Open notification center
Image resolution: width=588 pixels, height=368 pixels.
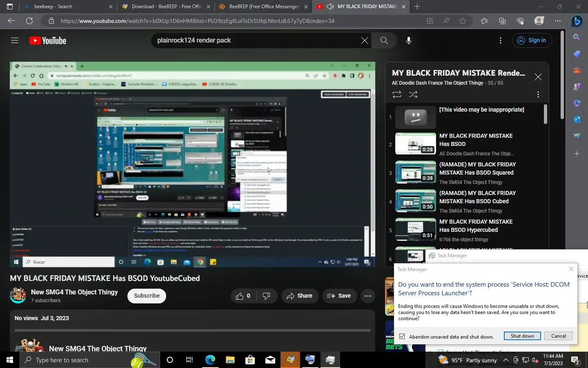click(576, 361)
